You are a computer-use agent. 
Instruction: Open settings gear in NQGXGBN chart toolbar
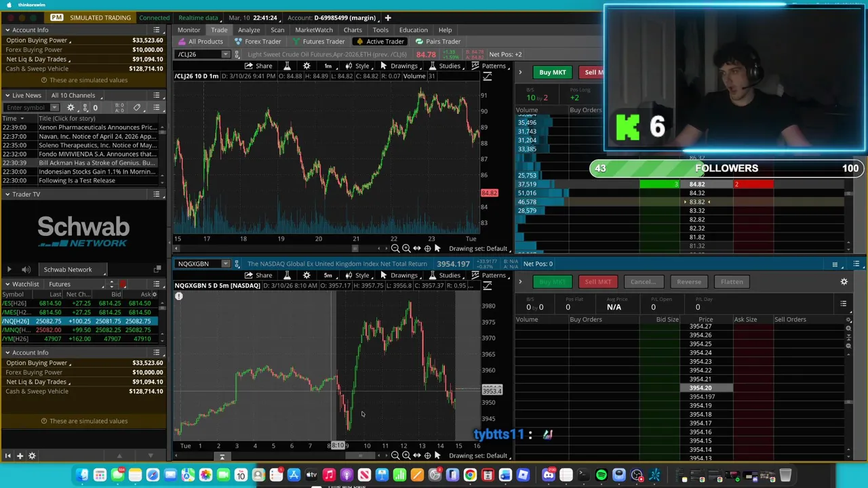pos(307,275)
